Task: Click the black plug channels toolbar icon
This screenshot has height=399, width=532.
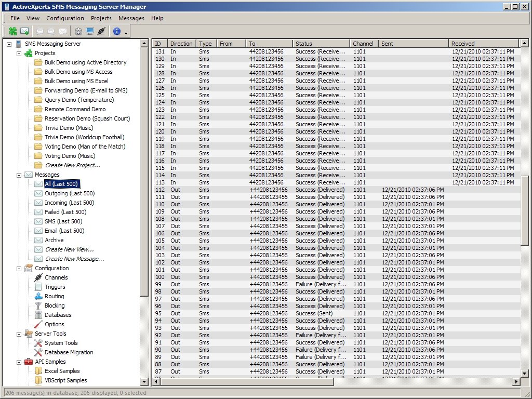Action: pyautogui.click(x=101, y=32)
